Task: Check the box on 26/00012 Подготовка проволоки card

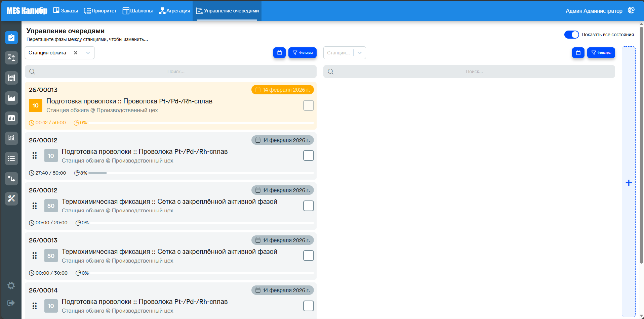Action: click(308, 155)
